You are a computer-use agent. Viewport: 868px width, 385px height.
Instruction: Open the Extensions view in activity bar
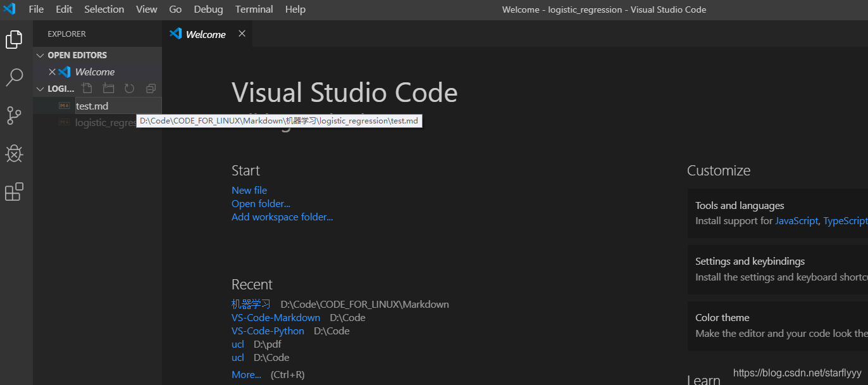(14, 191)
